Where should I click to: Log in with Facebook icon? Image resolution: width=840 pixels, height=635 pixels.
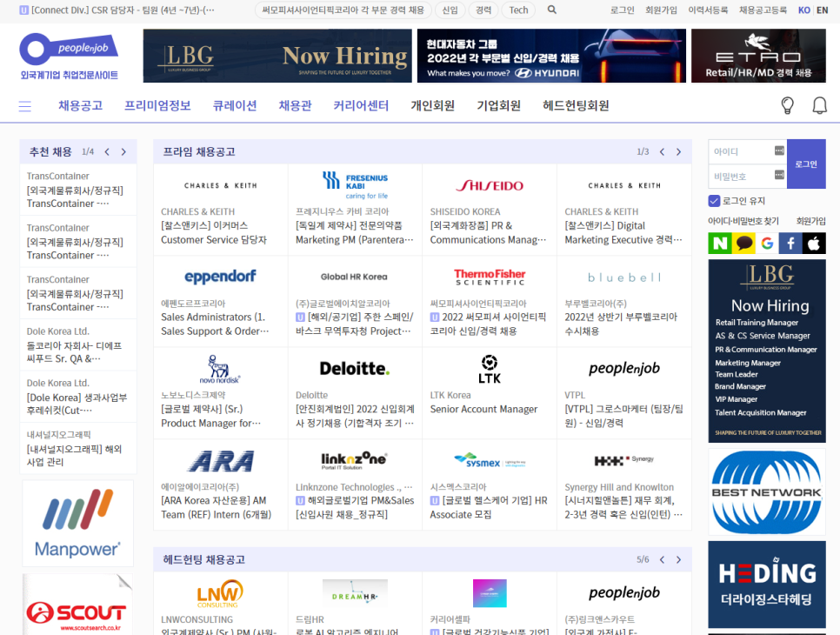tap(790, 244)
